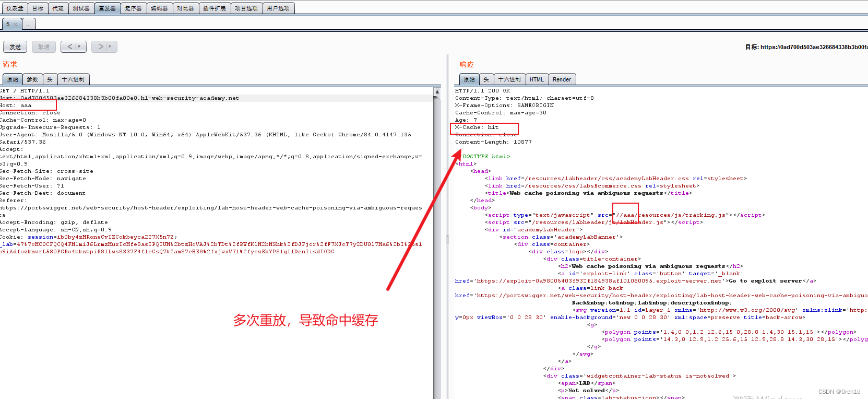Go forward to the next request with >
Viewport: 868px width, 399px height.
[x=101, y=46]
